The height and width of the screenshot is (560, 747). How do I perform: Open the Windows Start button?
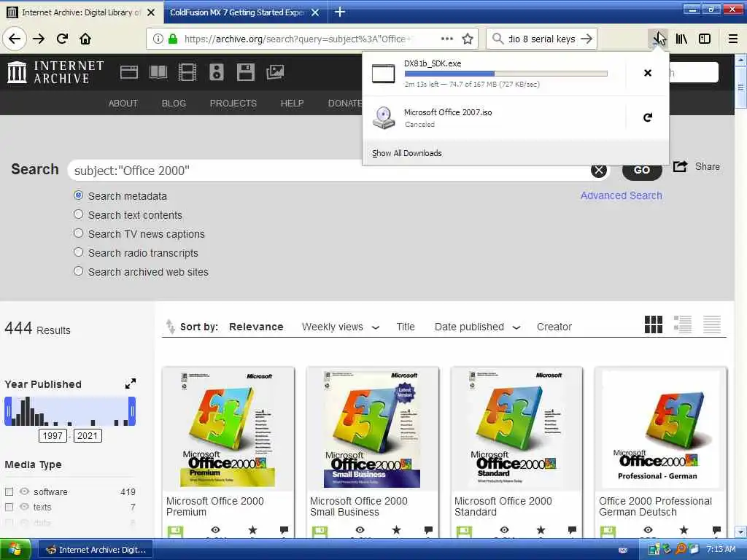(x=15, y=550)
